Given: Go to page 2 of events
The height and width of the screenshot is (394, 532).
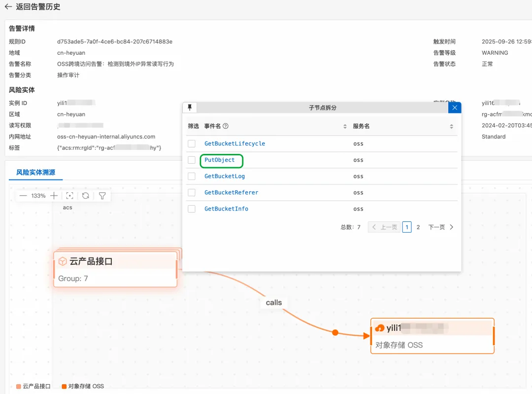Looking at the screenshot, I should pyautogui.click(x=418, y=227).
